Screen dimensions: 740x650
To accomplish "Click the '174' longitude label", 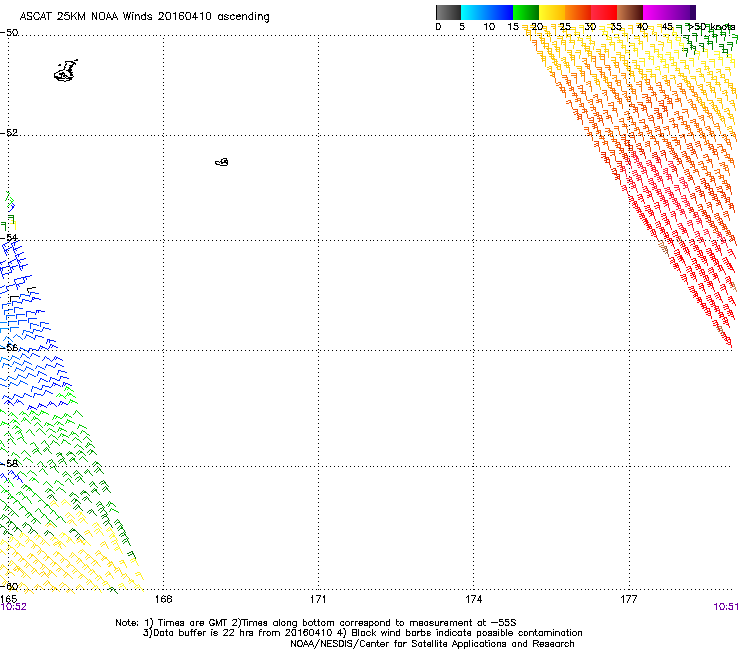I will pyautogui.click(x=473, y=599).
